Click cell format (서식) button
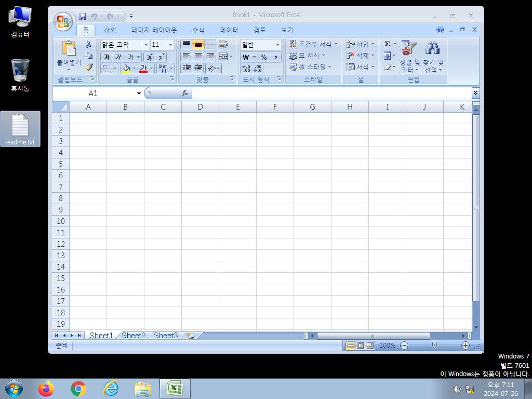Viewport: 532px width, 399px height. click(360, 67)
